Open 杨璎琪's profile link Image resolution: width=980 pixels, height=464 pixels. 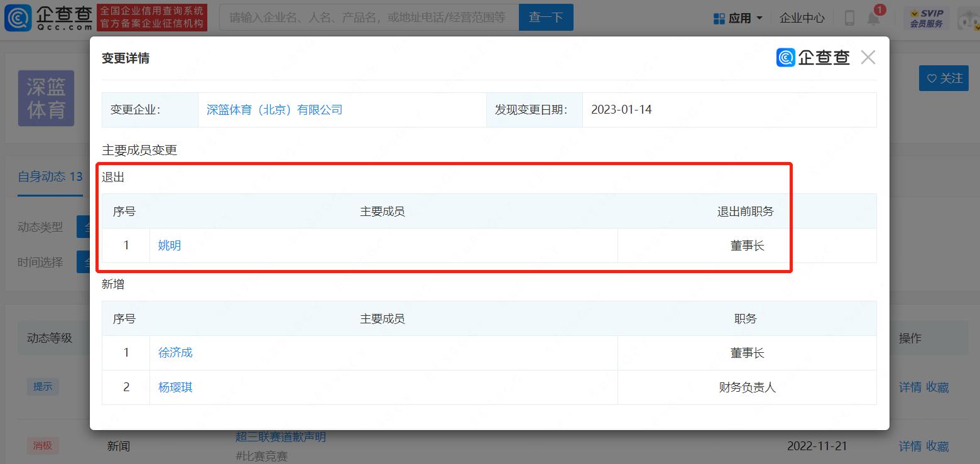point(175,387)
